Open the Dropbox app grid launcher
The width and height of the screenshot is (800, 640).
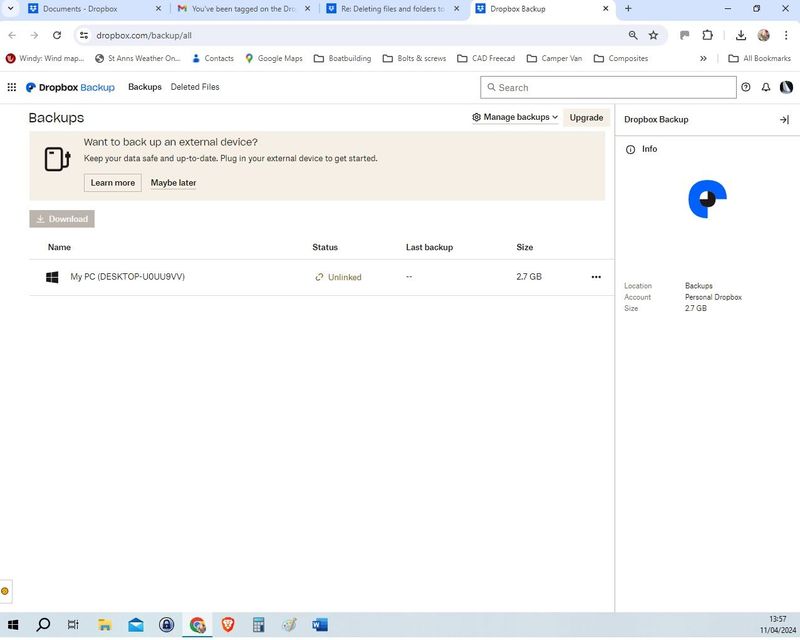12,87
